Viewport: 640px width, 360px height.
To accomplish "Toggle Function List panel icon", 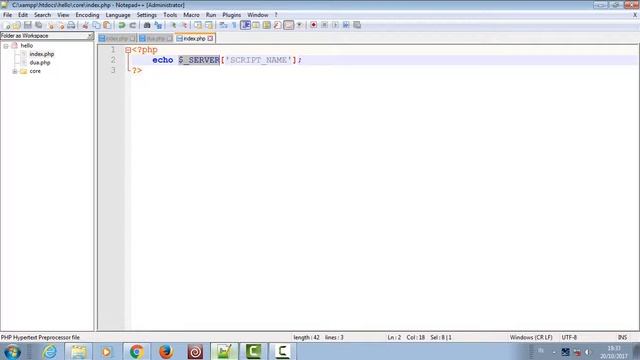I will point(278,25).
